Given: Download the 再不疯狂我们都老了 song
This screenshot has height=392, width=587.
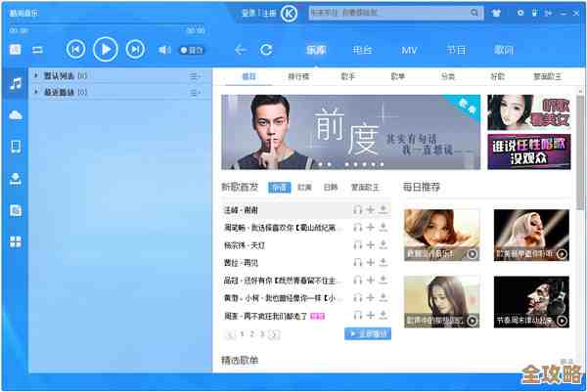Looking at the screenshot, I should point(383,316).
